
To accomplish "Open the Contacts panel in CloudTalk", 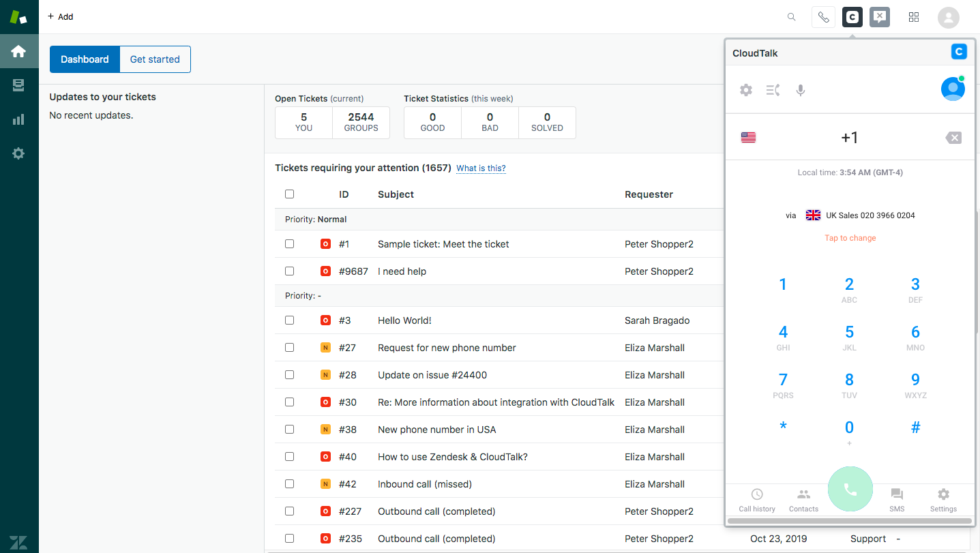I will [803, 499].
